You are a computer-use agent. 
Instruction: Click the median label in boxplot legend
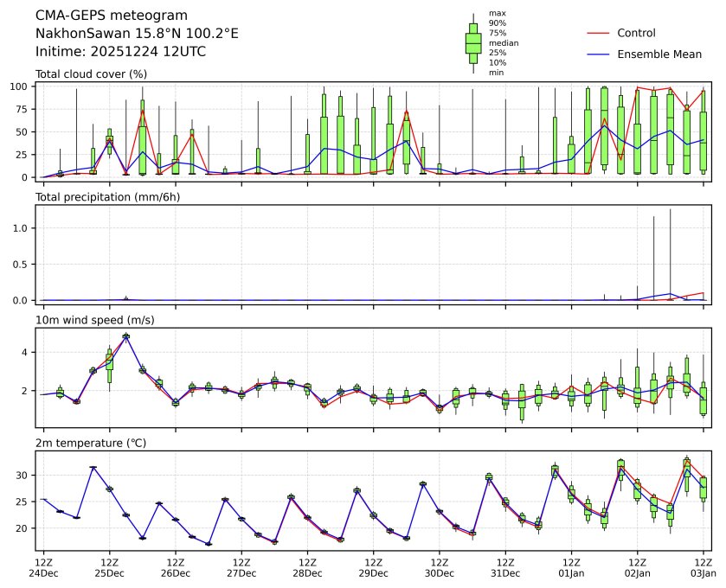[x=498, y=42]
